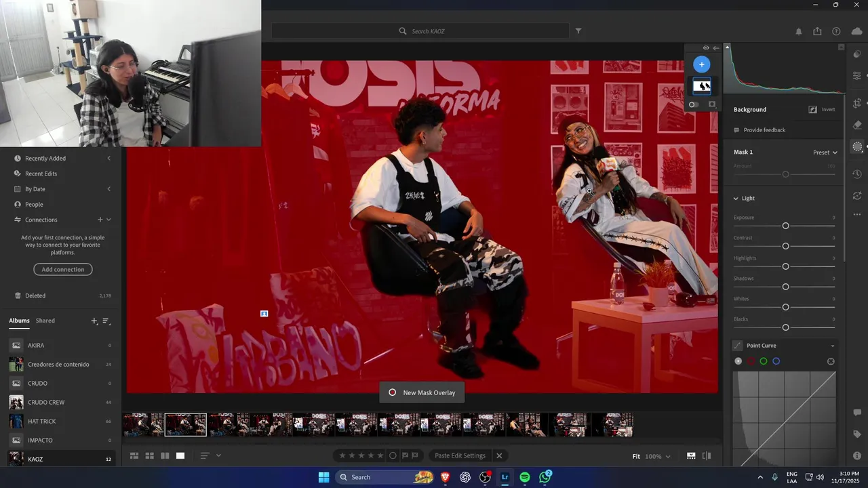868x488 pixels.
Task: Collapse the Light section
Action: pyautogui.click(x=736, y=199)
